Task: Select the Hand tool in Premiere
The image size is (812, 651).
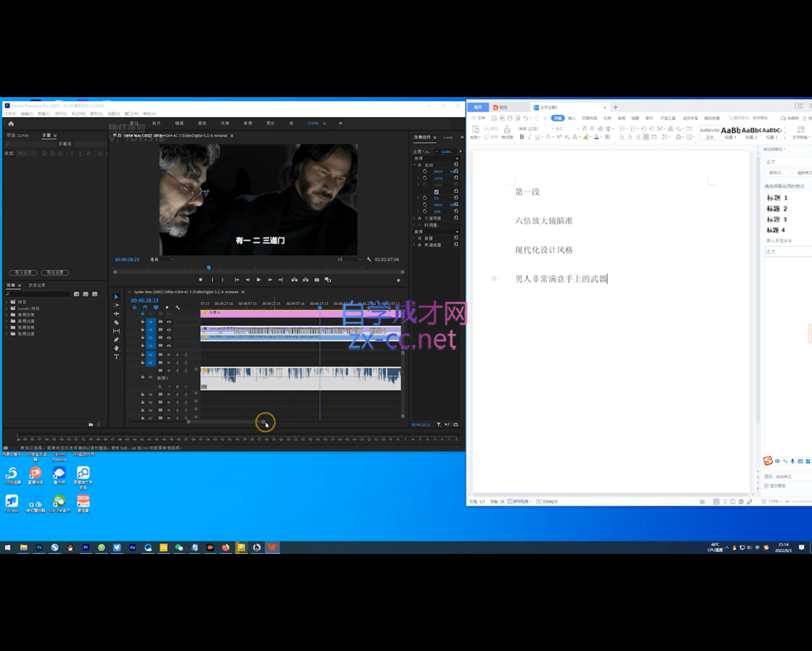Action: click(x=117, y=348)
